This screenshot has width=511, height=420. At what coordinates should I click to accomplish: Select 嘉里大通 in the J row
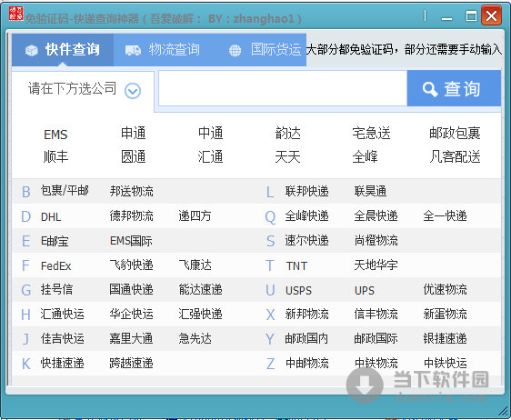[x=131, y=338]
